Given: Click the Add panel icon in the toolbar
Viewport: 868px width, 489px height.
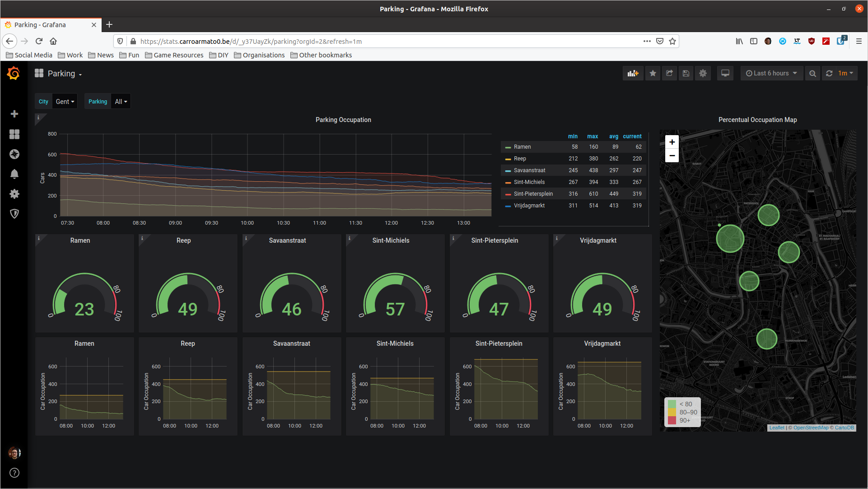Looking at the screenshot, I should coord(633,73).
